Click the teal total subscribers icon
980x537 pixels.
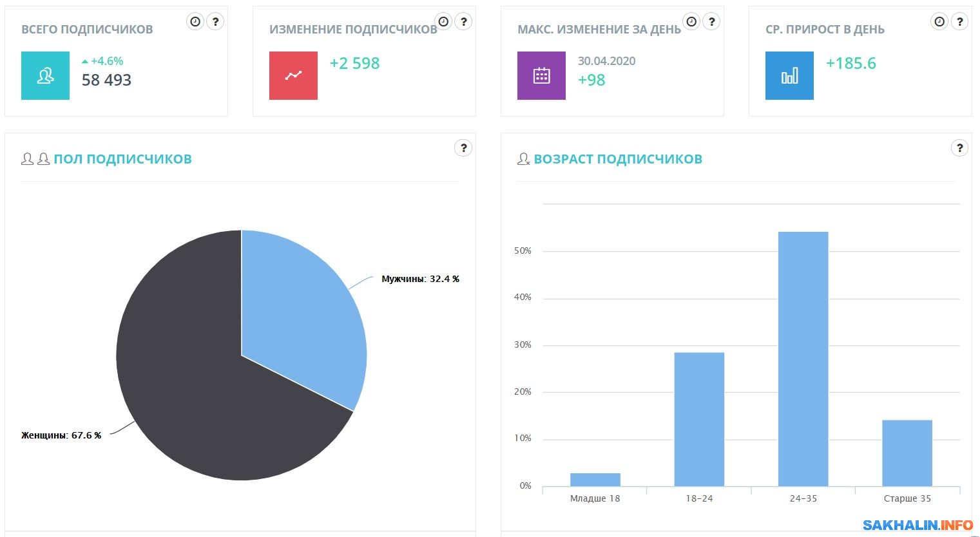[x=45, y=76]
